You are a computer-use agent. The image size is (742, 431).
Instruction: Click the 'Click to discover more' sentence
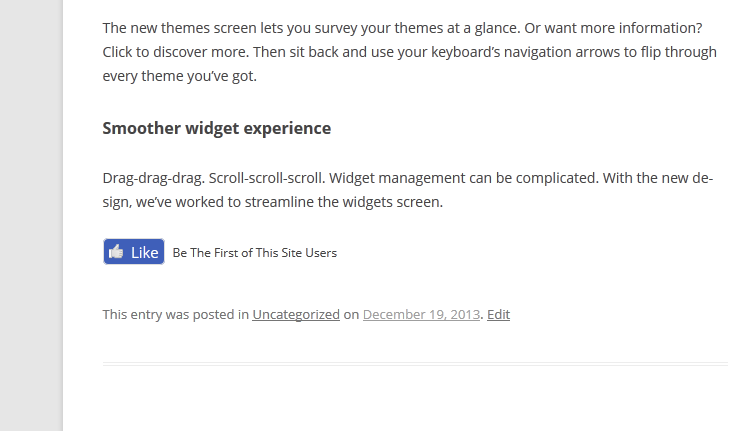tap(176, 52)
